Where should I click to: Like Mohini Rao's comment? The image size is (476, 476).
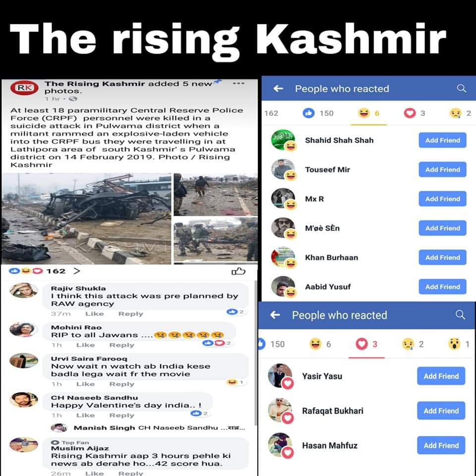(86, 345)
